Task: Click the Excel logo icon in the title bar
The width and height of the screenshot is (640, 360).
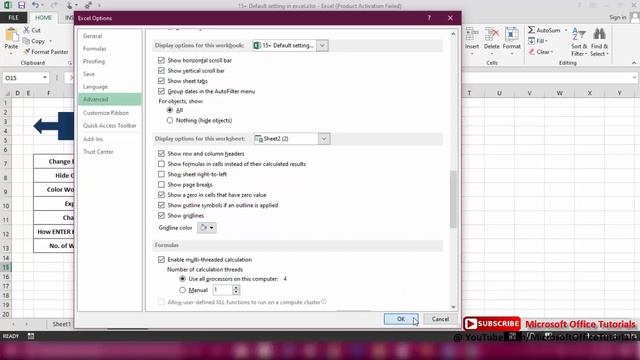Action: pos(7,5)
